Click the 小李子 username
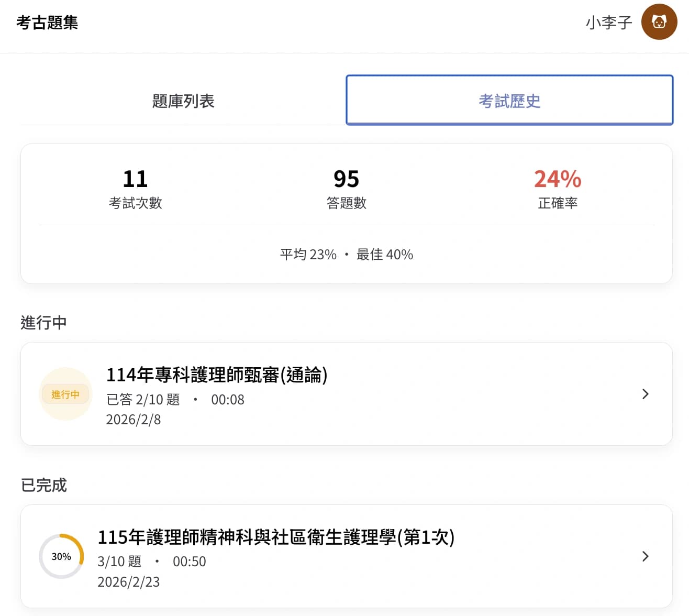689x616 pixels. pyautogui.click(x=609, y=23)
